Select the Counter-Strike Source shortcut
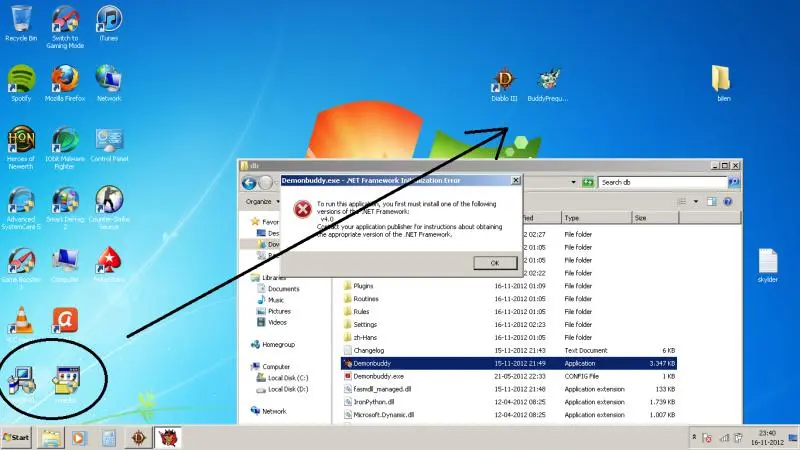800x450 pixels. [109, 201]
